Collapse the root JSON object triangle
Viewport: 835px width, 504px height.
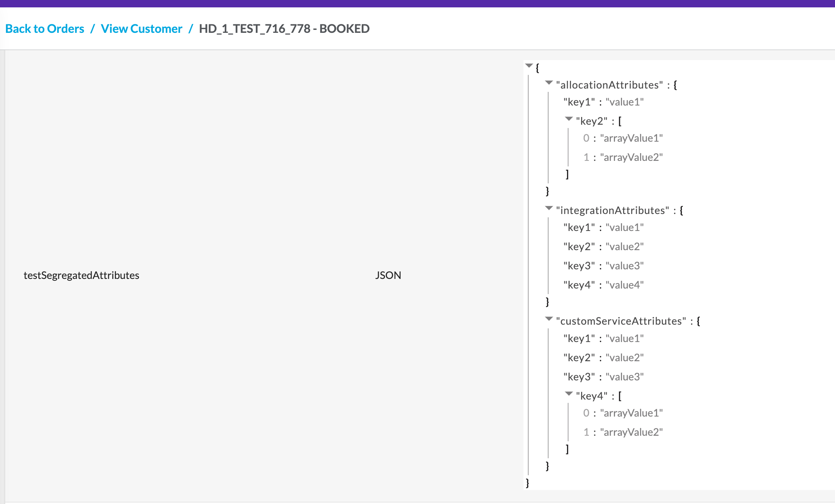click(x=529, y=66)
